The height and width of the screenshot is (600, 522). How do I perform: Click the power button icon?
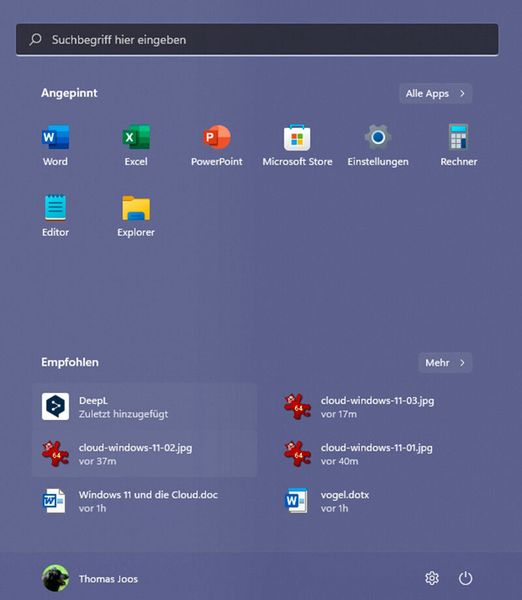coord(465,578)
